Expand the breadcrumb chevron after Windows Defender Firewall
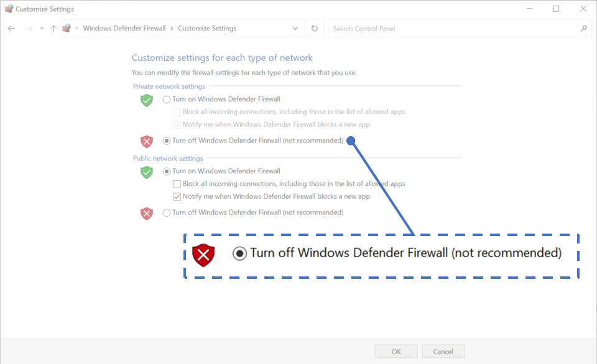The height and width of the screenshot is (364, 597). point(172,29)
